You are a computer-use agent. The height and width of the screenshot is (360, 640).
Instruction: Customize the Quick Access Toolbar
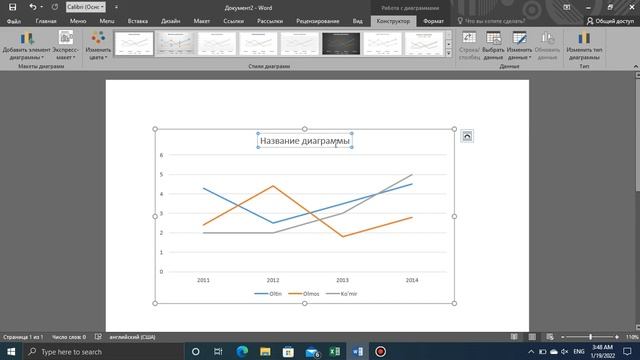(116, 7)
